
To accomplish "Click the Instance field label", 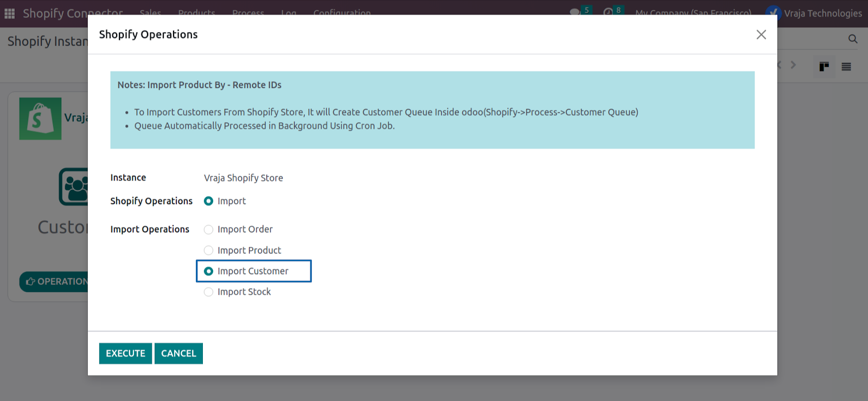I will [x=128, y=177].
